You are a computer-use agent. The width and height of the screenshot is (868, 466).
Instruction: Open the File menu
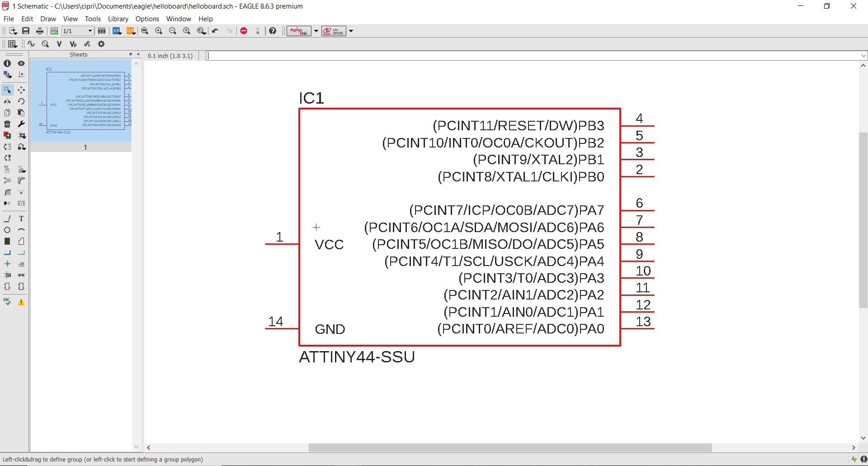click(9, 19)
